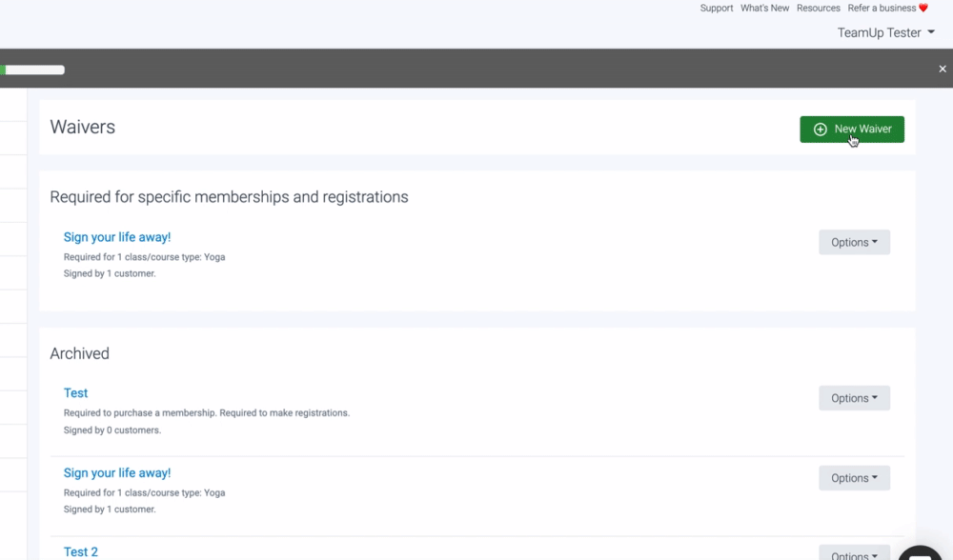Expand the TeamUp Tester account dropdown
953x560 pixels.
[x=885, y=32]
